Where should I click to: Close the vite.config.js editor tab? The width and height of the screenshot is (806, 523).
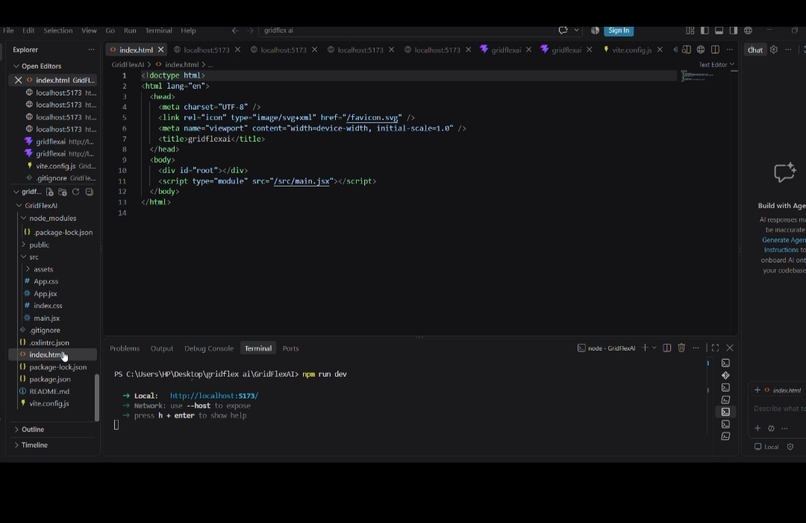tap(660, 50)
